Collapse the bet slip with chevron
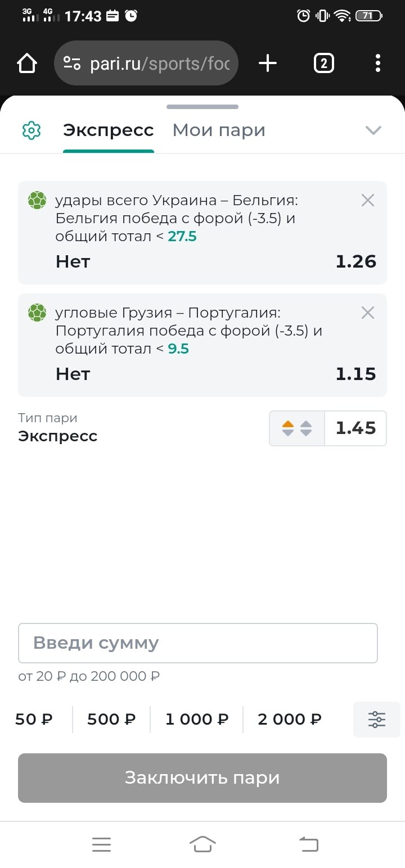Image resolution: width=405 pixels, height=868 pixels. [x=373, y=130]
